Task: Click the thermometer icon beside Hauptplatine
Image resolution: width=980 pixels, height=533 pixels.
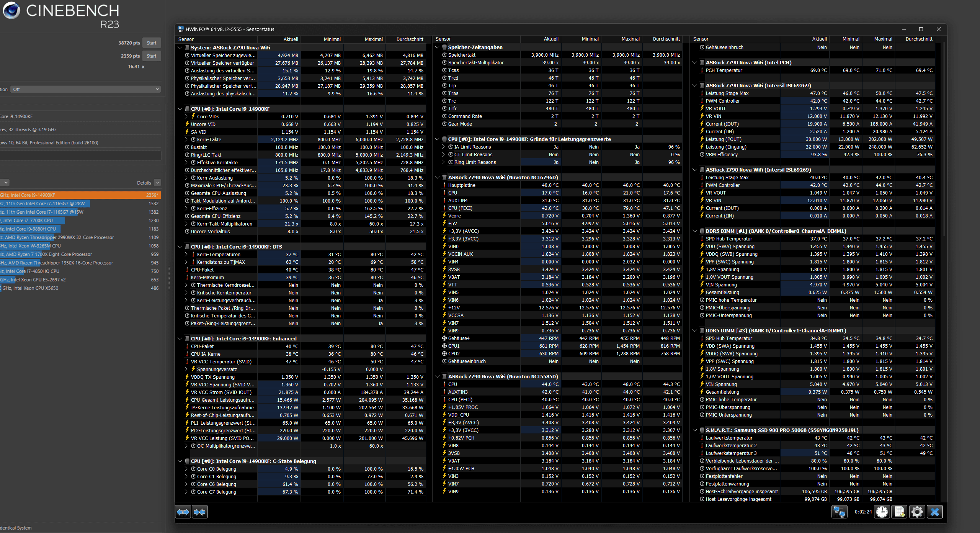Action: tap(444, 185)
